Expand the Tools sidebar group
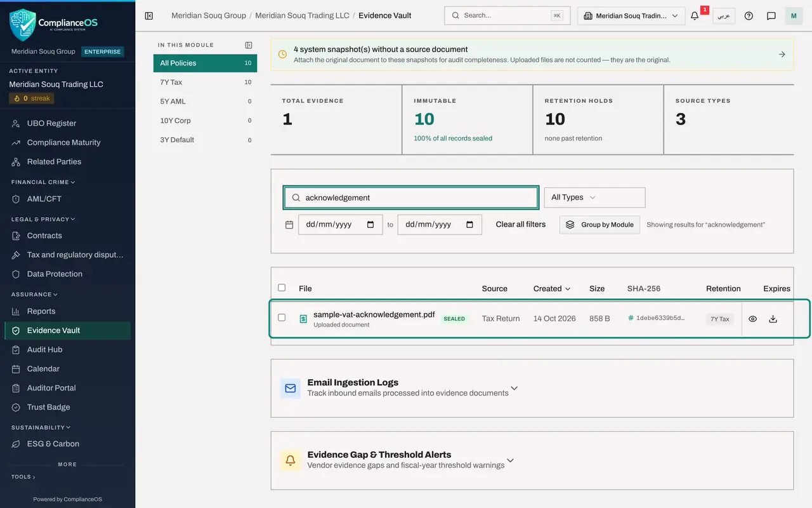 [x=23, y=477]
